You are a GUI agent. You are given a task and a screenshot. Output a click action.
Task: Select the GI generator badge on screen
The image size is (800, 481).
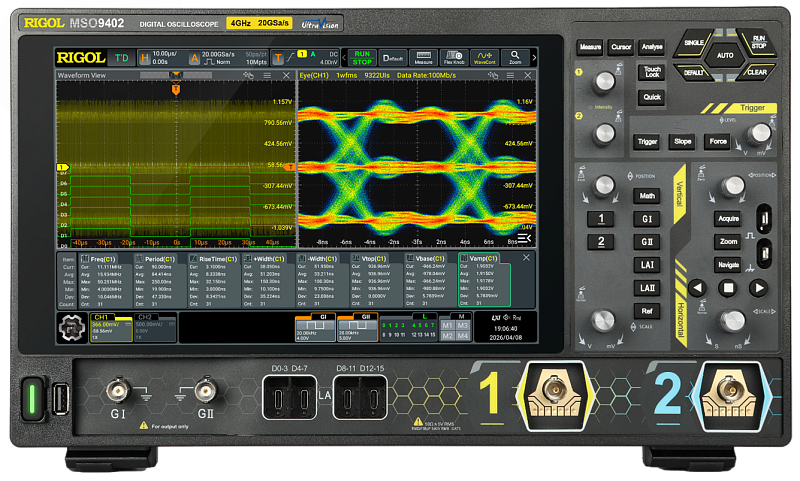(315, 327)
